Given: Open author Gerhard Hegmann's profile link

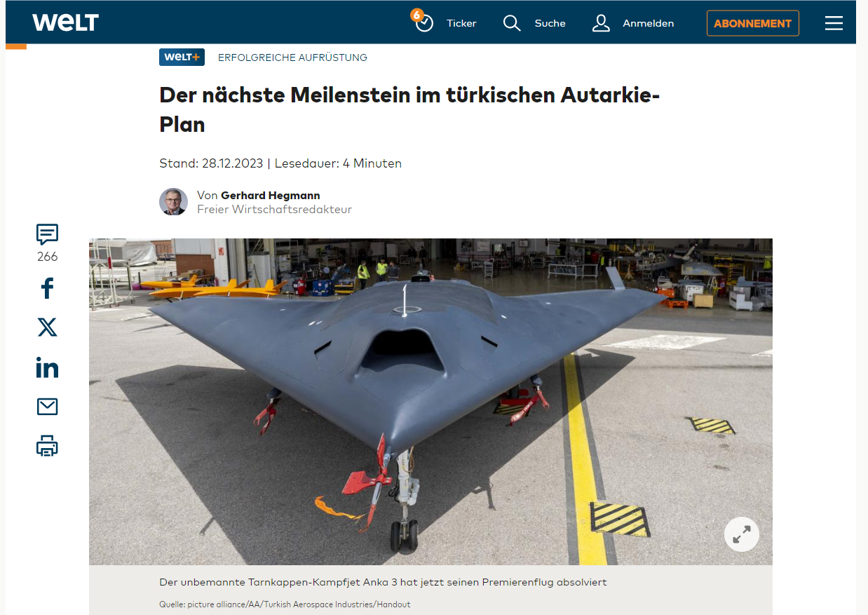Looking at the screenshot, I should [270, 195].
